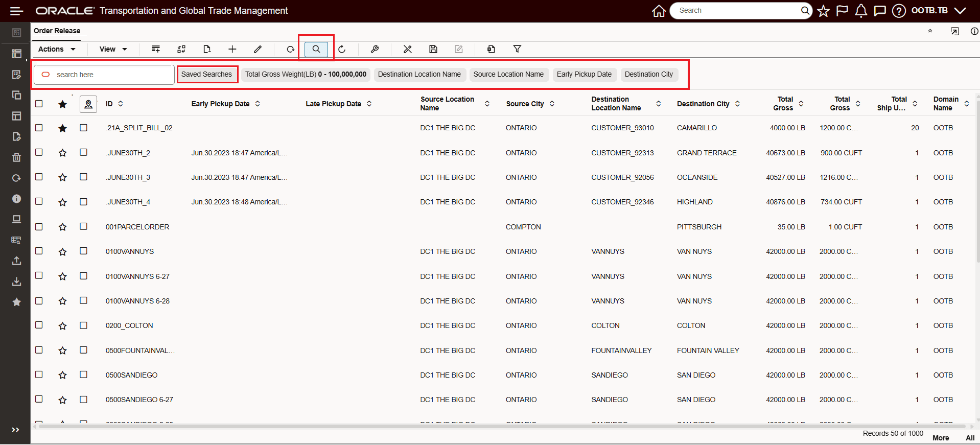
Task: Open the notifications bell icon
Action: pos(861,11)
